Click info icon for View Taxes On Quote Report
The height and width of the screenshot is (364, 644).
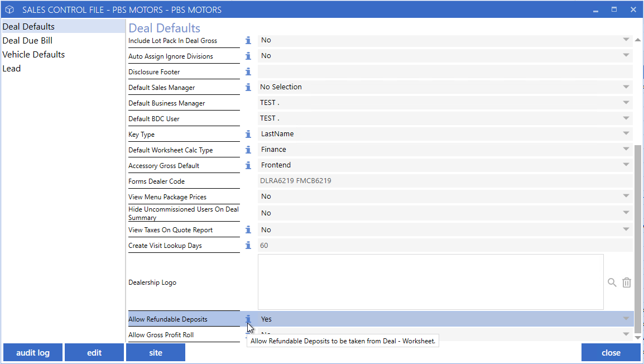tap(248, 229)
